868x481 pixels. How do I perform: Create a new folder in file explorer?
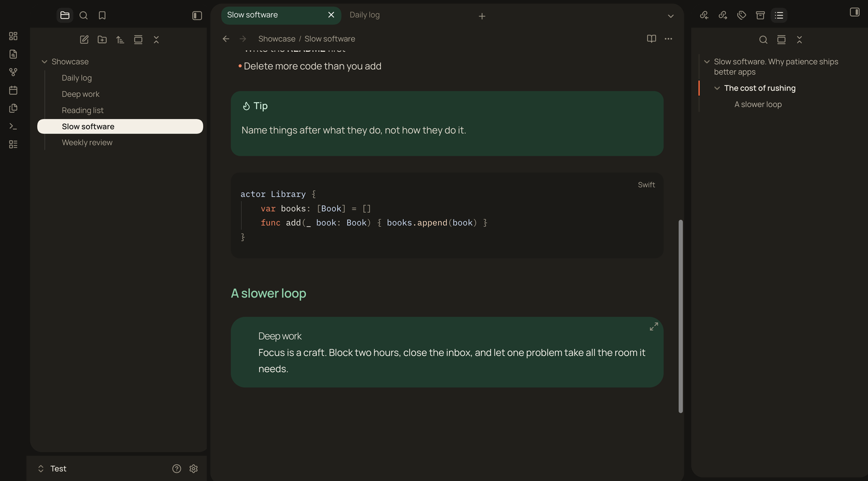(x=102, y=40)
